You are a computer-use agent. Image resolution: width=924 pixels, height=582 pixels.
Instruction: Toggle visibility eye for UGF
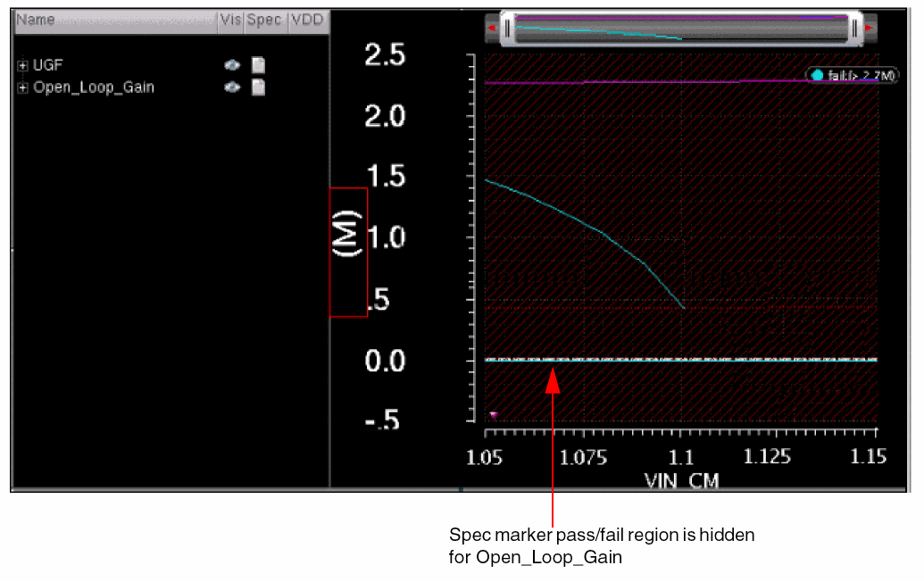232,65
